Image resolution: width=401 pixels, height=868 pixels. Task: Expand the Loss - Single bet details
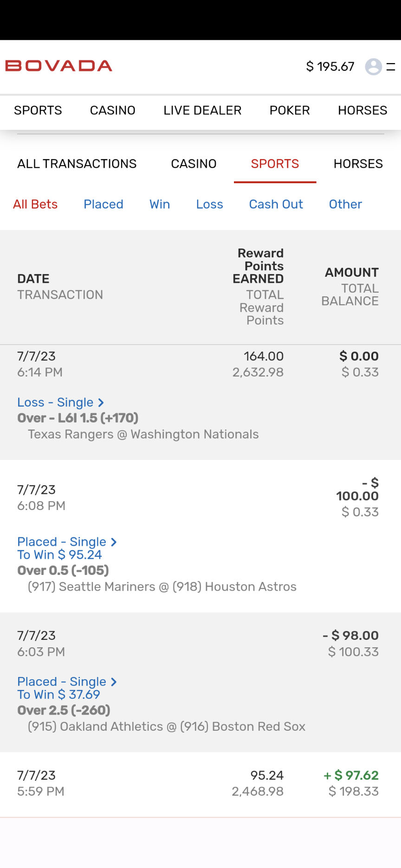pos(60,402)
